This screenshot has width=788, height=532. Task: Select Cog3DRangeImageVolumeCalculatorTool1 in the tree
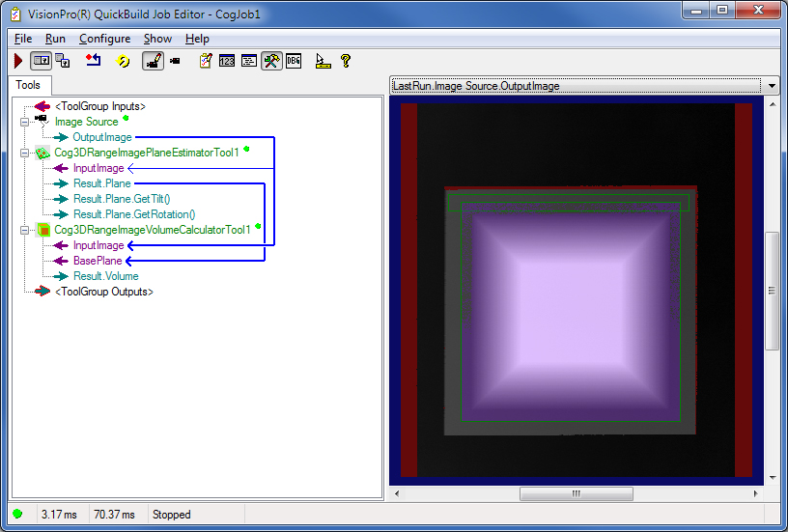(153, 230)
